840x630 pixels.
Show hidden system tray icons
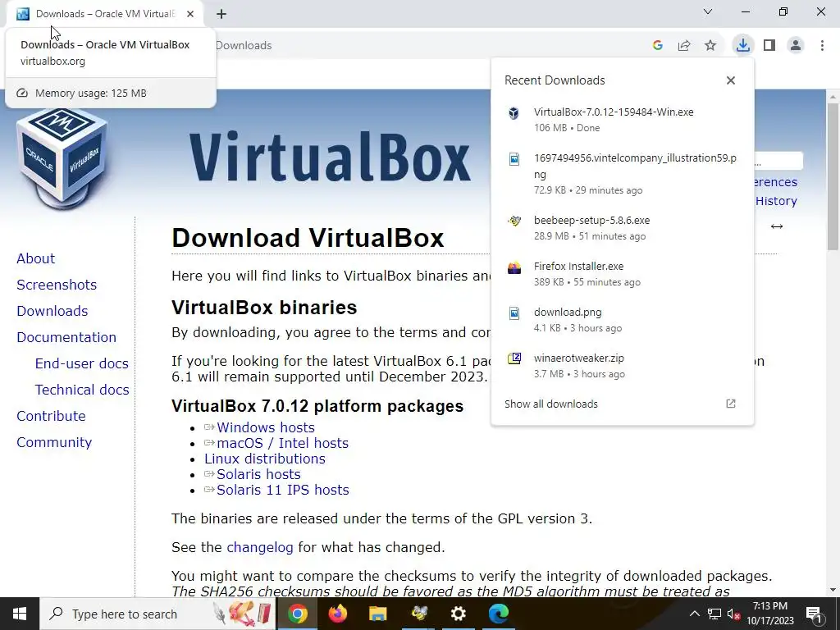click(x=694, y=614)
